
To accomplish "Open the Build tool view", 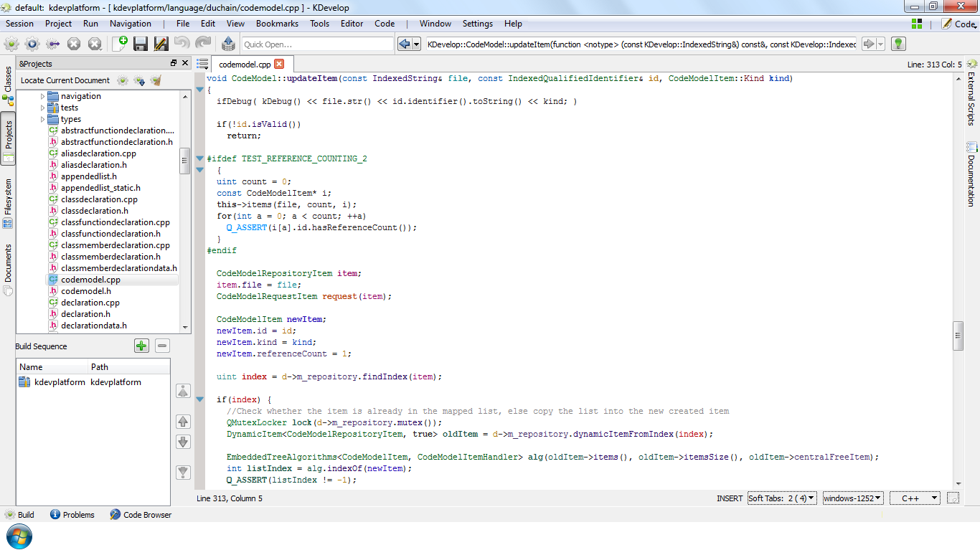I will tap(20, 515).
